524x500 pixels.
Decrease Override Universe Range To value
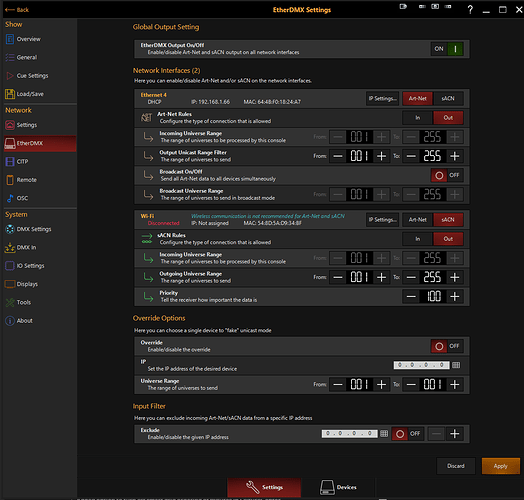tap(411, 385)
